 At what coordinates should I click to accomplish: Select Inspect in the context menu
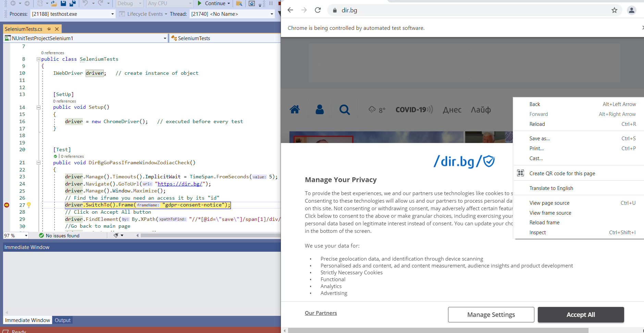[579, 233]
